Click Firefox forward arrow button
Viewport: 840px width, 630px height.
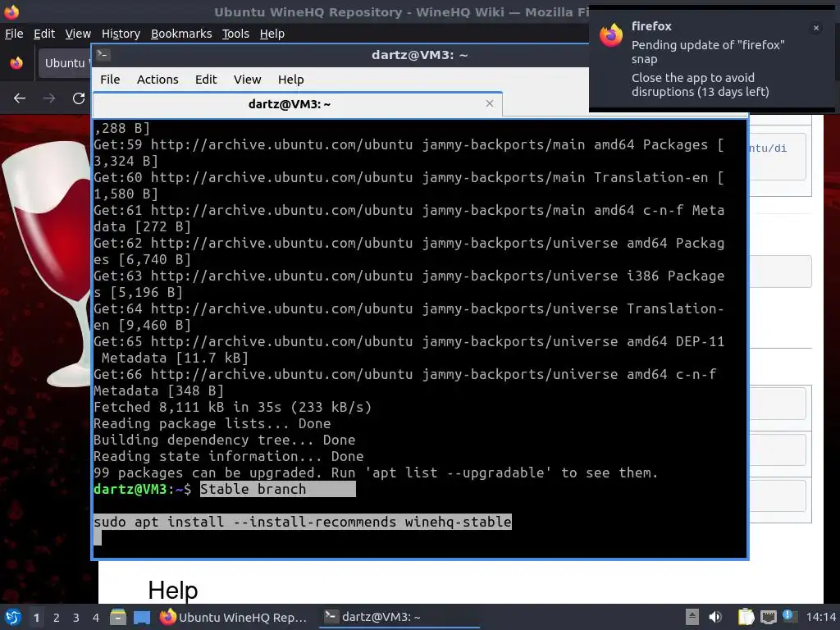[49, 98]
